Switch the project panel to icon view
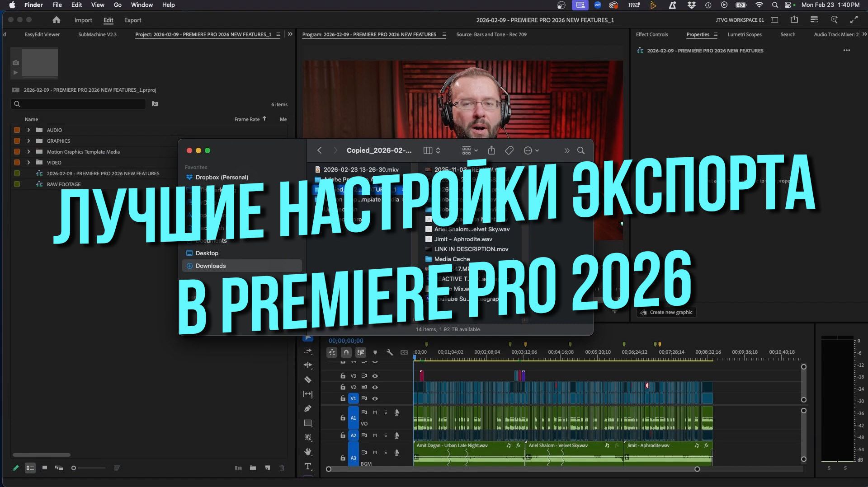 45,468
